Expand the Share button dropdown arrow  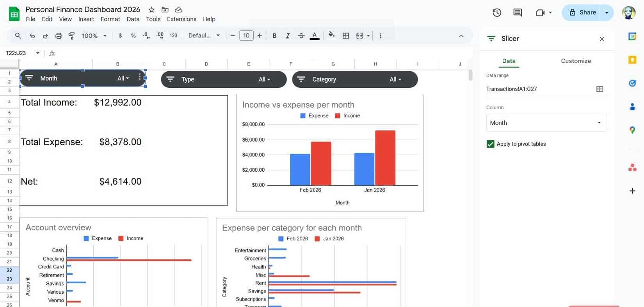(x=607, y=12)
